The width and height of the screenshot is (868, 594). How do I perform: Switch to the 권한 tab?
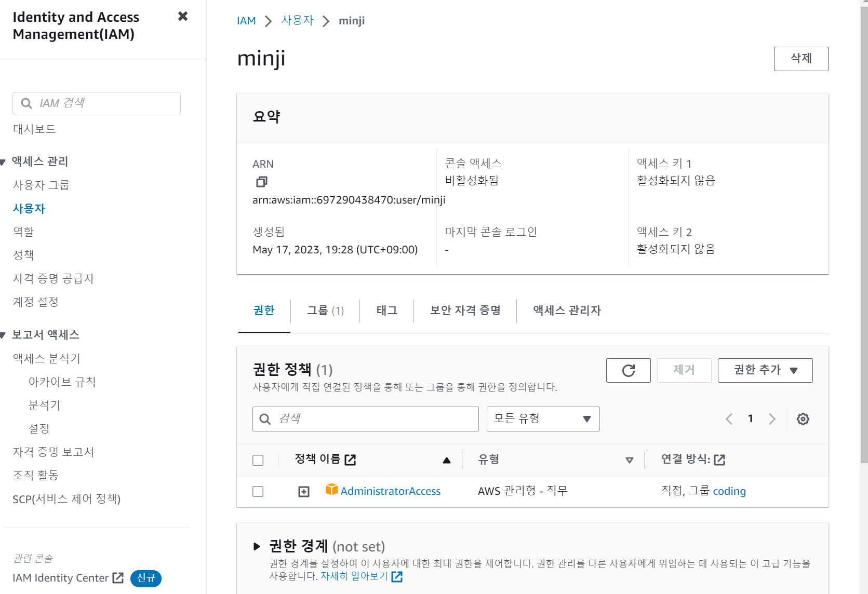tap(264, 310)
